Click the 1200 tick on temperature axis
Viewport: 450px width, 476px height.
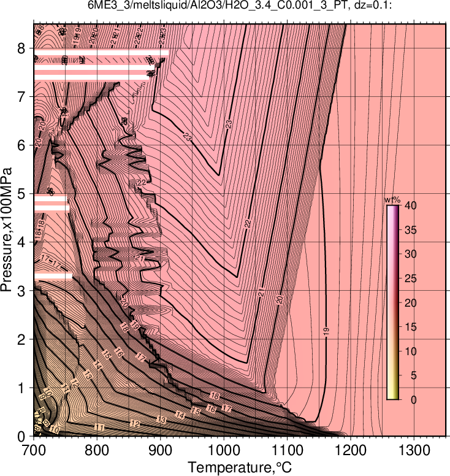pyautogui.click(x=351, y=450)
